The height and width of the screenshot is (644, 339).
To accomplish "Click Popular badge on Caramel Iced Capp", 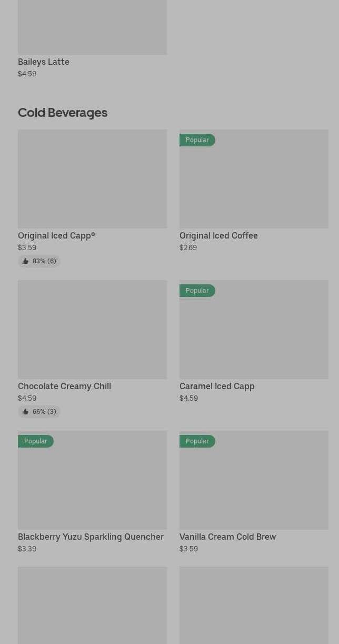I will click(x=197, y=291).
